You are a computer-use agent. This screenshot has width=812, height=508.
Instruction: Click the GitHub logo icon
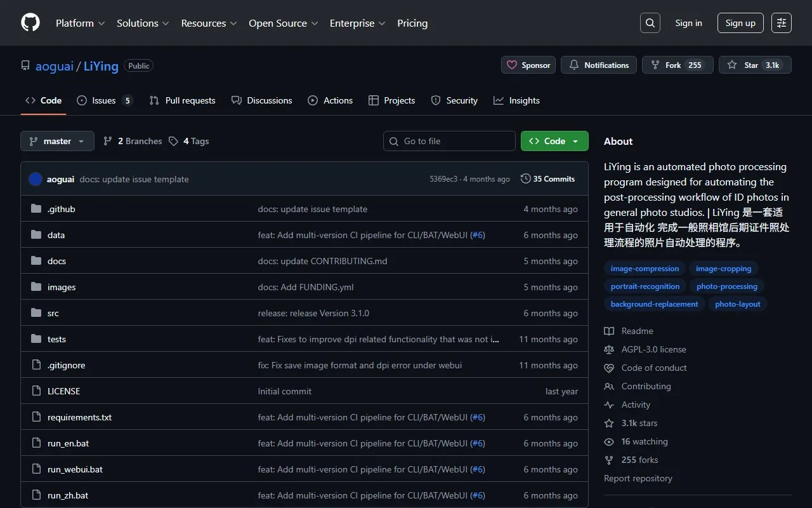tap(30, 23)
